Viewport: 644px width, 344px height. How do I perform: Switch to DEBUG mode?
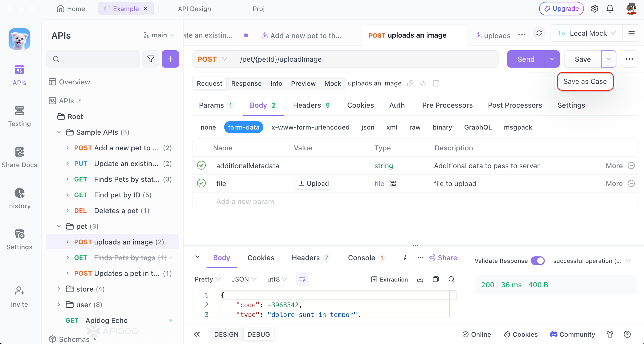258,334
